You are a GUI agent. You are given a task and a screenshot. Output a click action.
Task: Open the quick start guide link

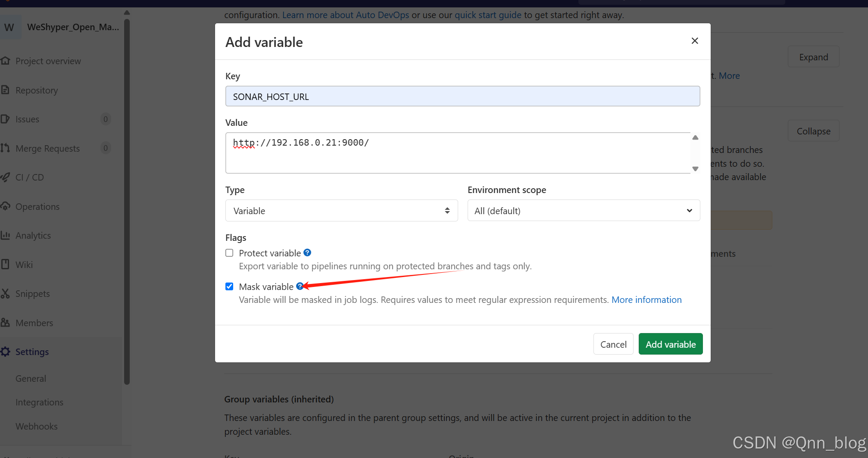(488, 15)
